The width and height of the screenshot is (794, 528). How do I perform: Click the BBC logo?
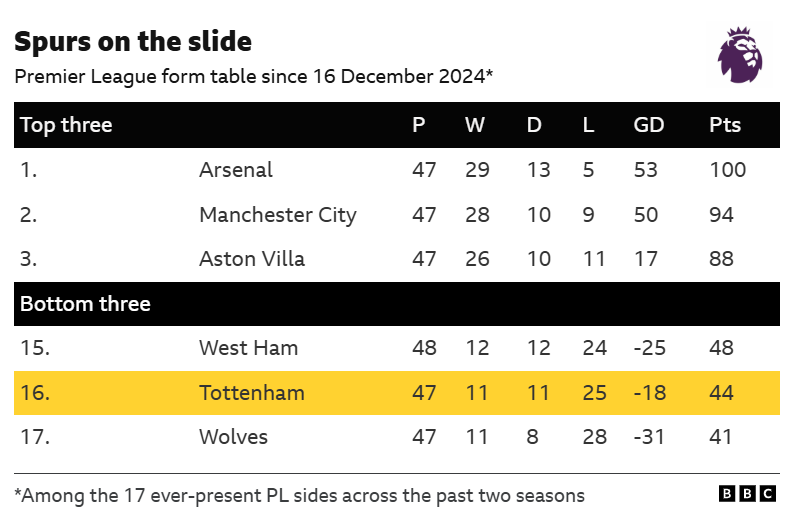pyautogui.click(x=747, y=494)
